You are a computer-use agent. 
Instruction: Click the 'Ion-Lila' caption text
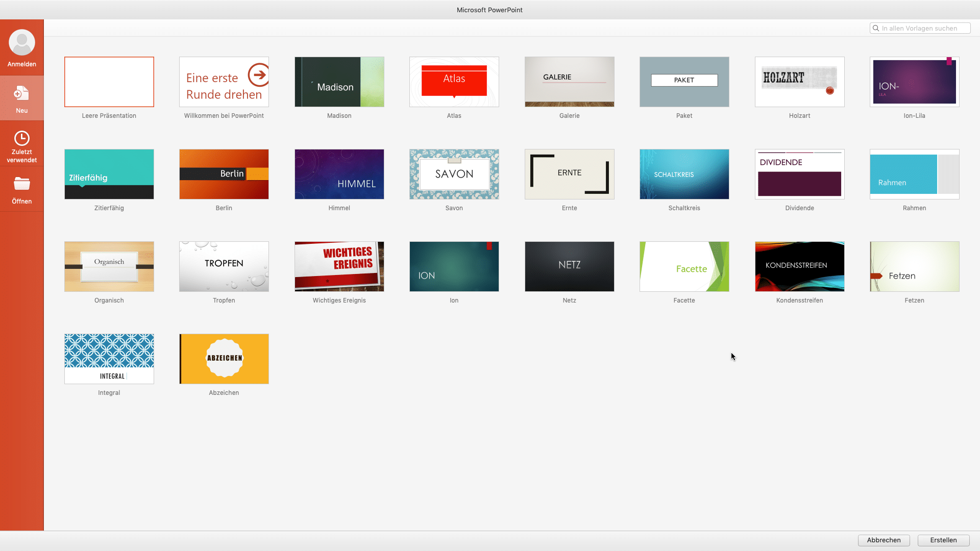pyautogui.click(x=915, y=116)
